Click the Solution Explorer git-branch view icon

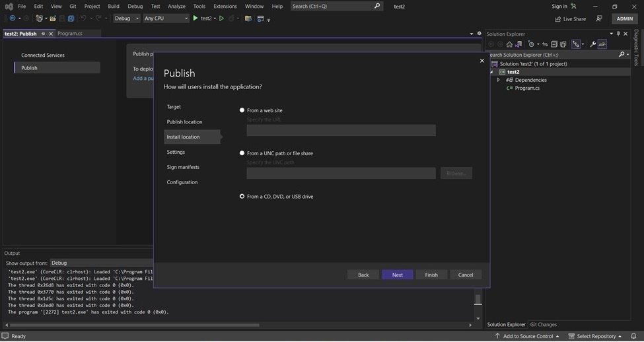tap(576, 44)
